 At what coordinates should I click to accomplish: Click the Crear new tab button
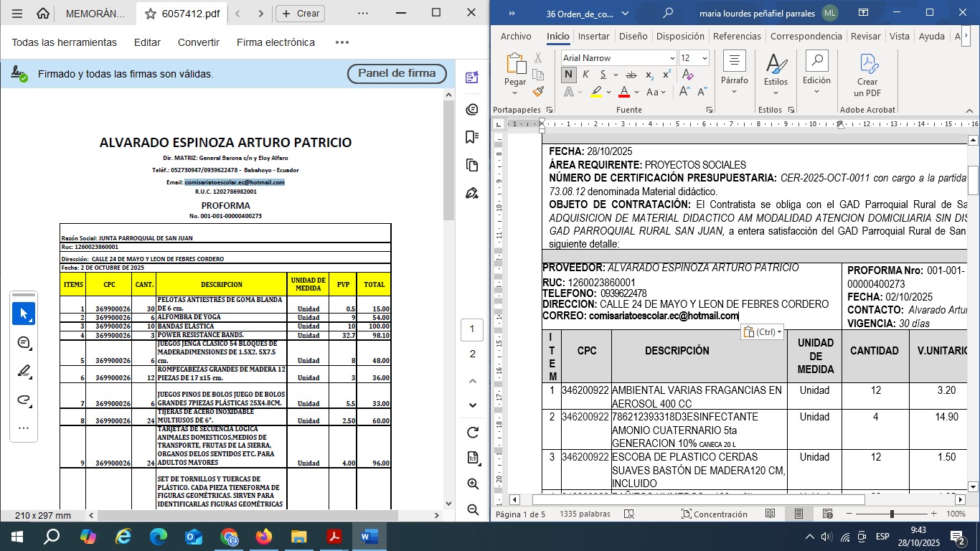(x=300, y=13)
